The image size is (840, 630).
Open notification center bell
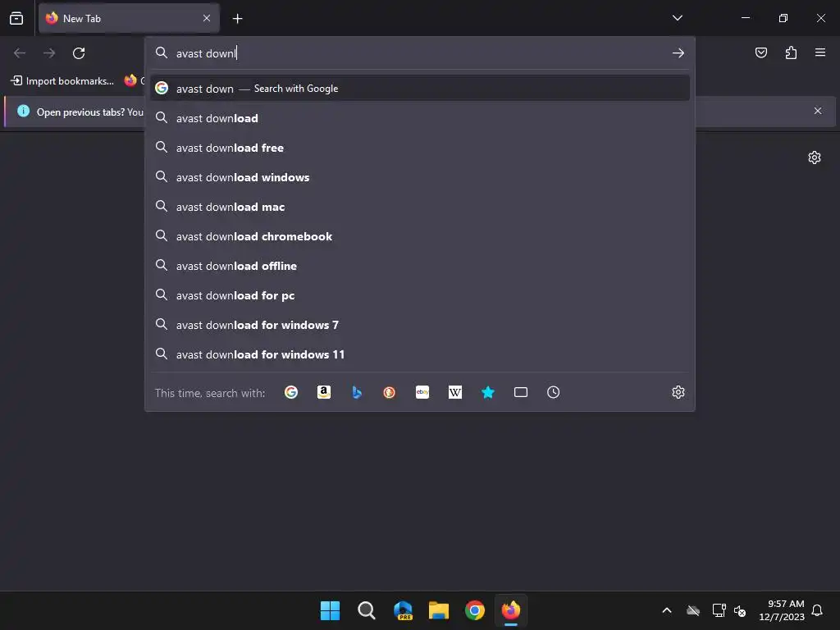(817, 610)
